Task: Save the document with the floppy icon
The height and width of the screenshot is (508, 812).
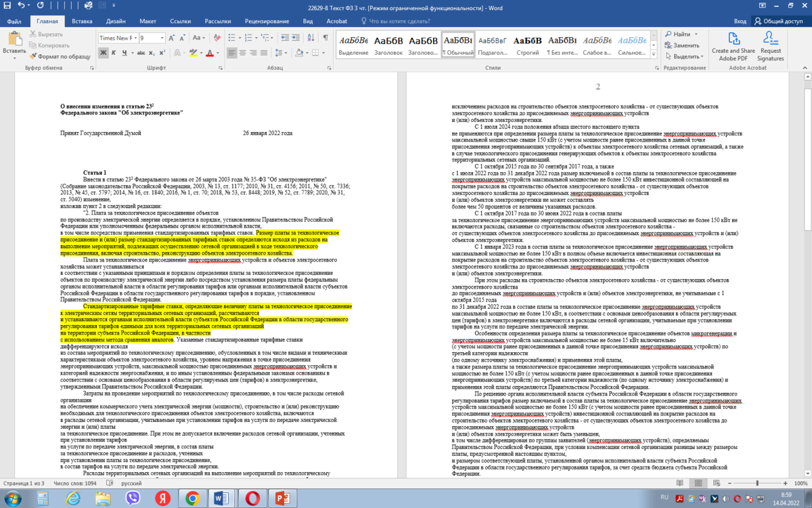Action: click(6, 7)
